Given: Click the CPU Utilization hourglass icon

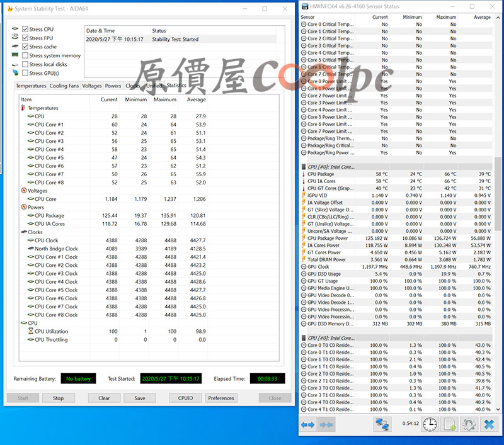Looking at the screenshot, I should point(31,331).
